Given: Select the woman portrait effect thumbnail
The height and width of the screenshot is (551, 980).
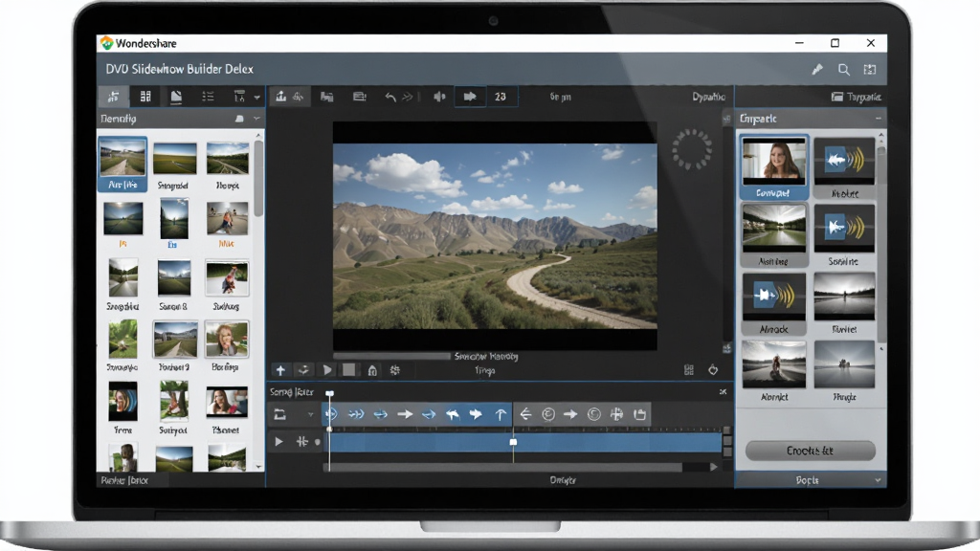Looking at the screenshot, I should (773, 166).
